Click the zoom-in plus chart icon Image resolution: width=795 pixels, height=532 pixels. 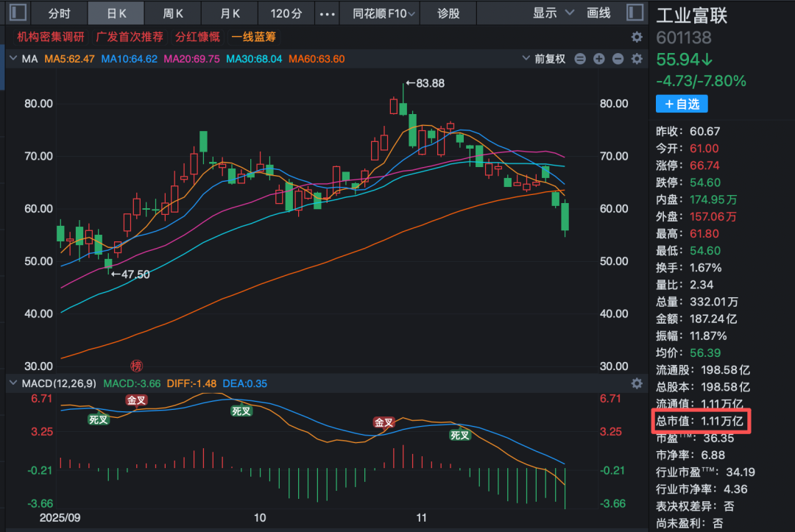click(x=598, y=59)
